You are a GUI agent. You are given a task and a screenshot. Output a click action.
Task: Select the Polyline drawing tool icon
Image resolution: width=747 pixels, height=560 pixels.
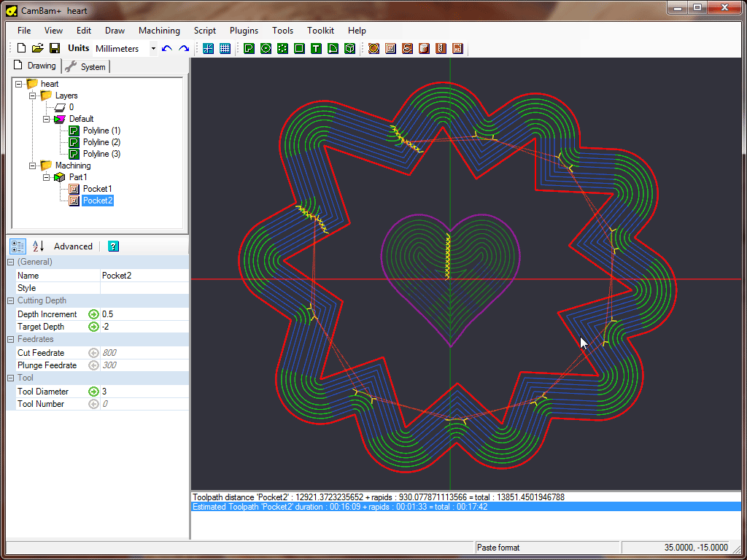click(249, 49)
